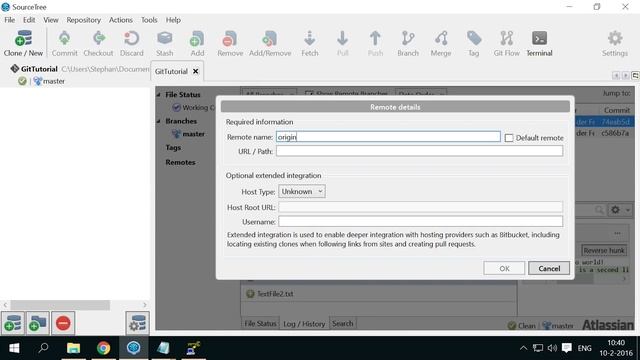Select the Discard toolbar icon
640x360 pixels.
[131, 43]
